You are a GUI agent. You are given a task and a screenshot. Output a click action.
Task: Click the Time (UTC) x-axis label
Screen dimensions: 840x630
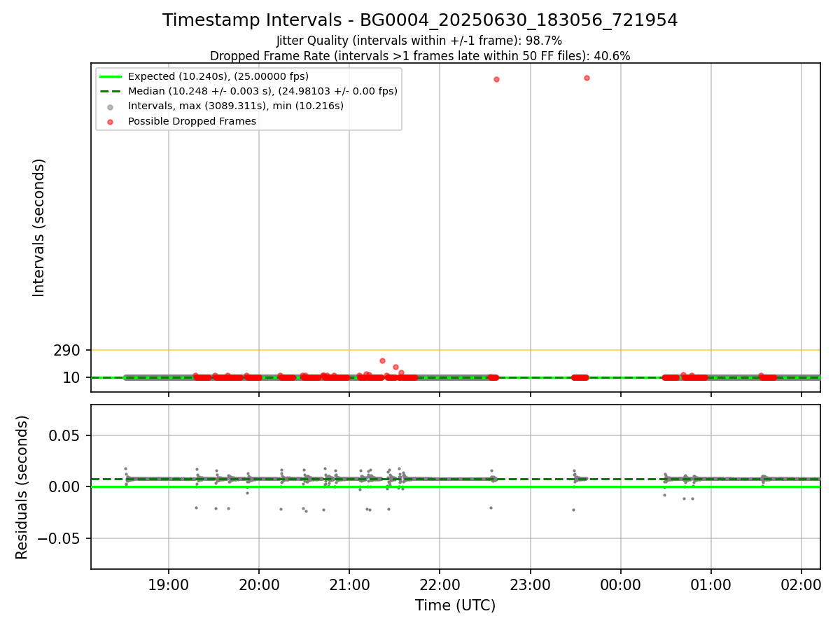coord(455,605)
